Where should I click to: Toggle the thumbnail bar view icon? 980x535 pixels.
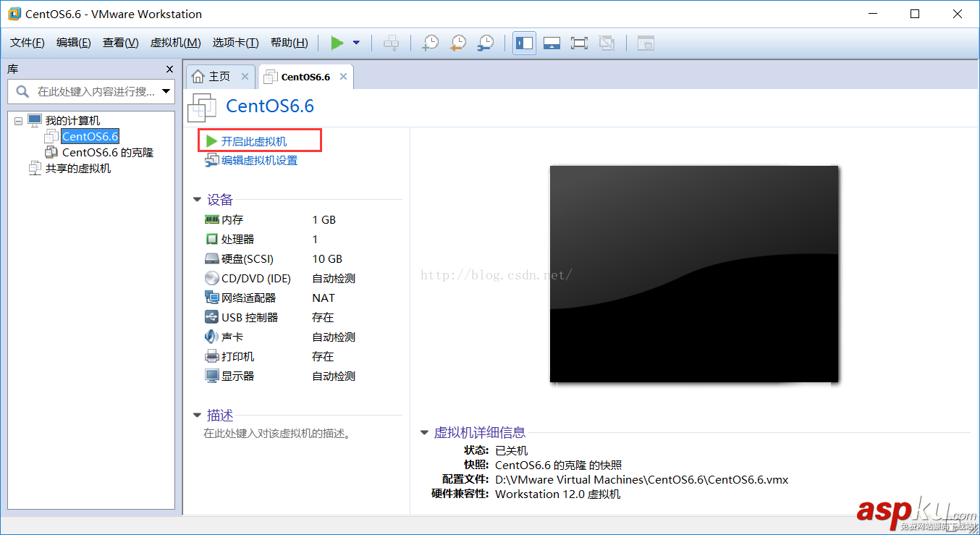[552, 43]
